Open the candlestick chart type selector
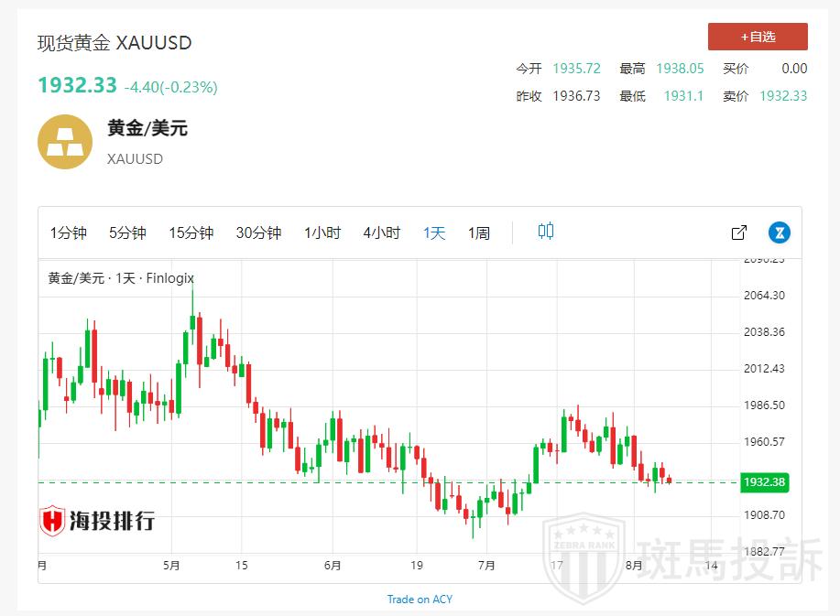The image size is (840, 616). click(546, 232)
